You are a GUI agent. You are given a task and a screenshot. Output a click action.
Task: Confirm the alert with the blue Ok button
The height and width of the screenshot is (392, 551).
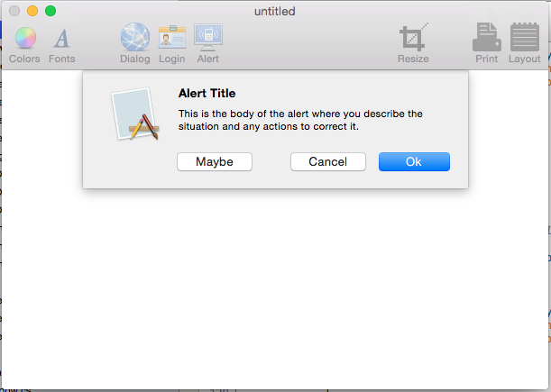414,161
